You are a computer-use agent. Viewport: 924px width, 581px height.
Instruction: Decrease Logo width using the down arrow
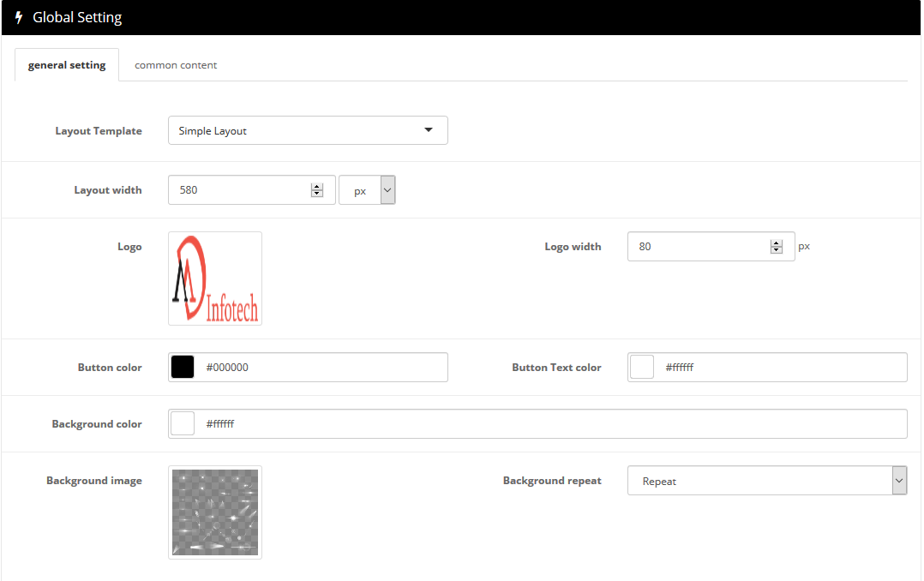click(x=776, y=250)
